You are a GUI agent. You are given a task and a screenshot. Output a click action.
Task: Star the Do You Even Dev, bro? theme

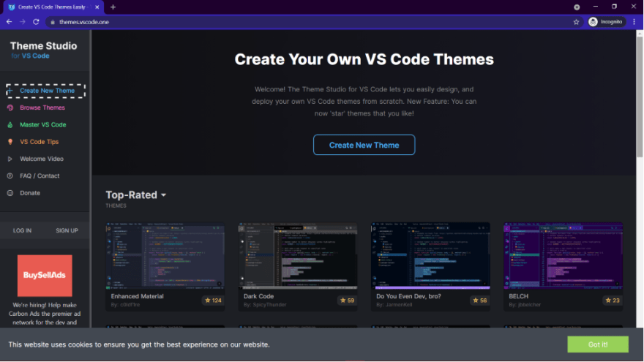pyautogui.click(x=480, y=301)
